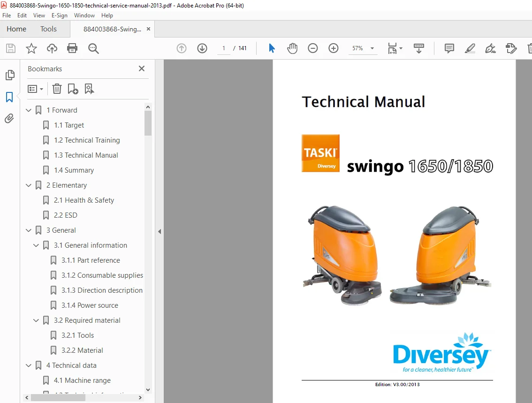Jump to 3.1.4 Power source bookmark
The height and width of the screenshot is (403, 532).
tap(90, 305)
